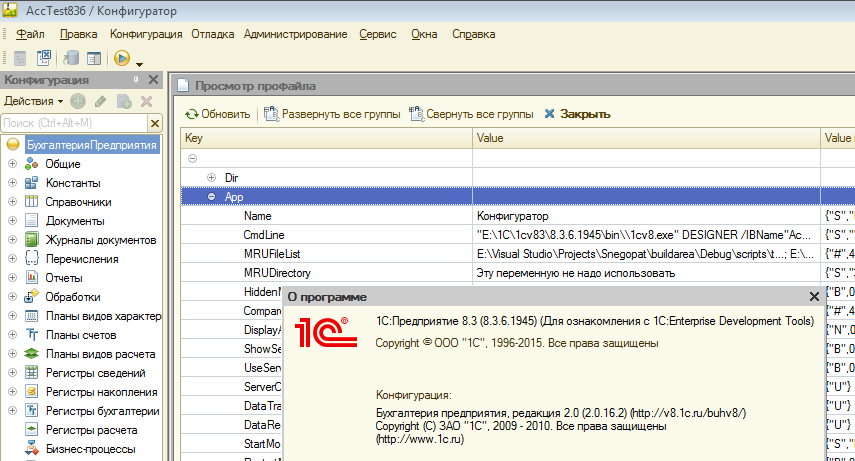Click the delete X icon in configuration panel toolbar
Viewport: 855px width, 461px height.
[146, 101]
